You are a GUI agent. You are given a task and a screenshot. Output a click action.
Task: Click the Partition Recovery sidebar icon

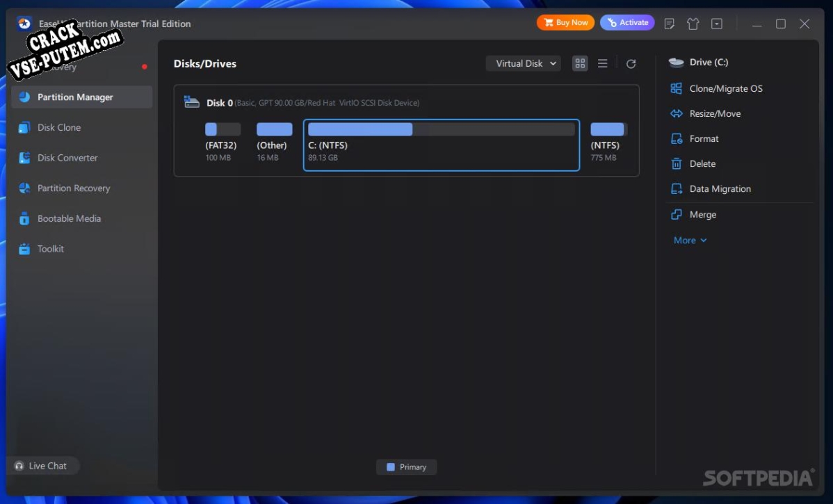click(24, 188)
